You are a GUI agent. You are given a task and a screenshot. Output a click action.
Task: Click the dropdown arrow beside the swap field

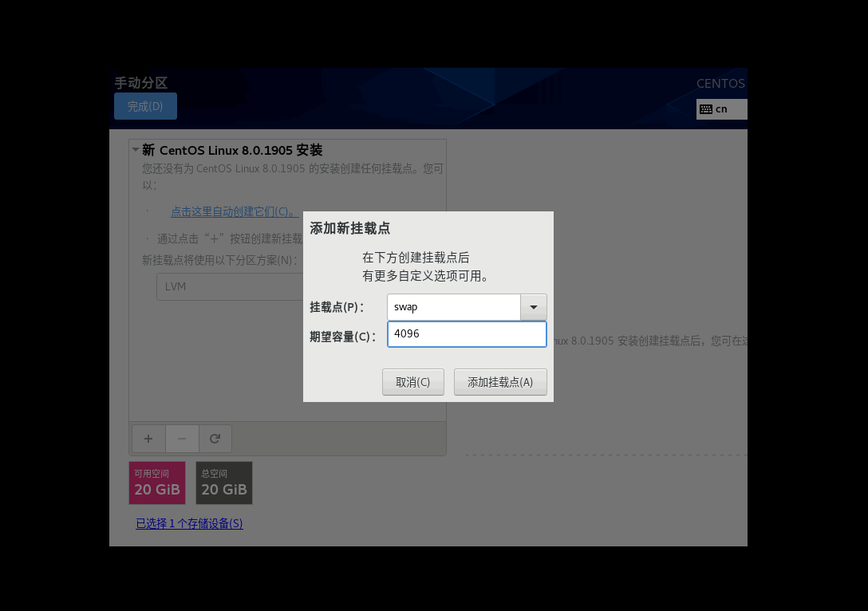[534, 306]
